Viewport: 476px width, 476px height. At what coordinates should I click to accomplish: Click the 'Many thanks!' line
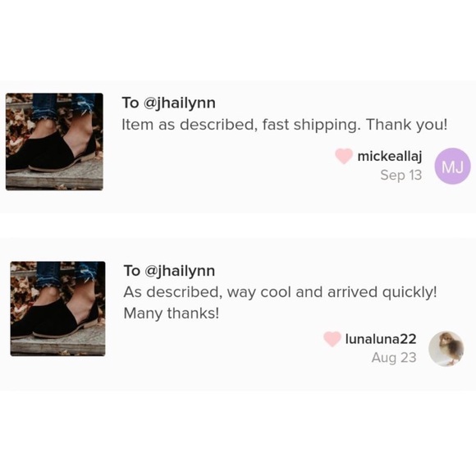[172, 314]
